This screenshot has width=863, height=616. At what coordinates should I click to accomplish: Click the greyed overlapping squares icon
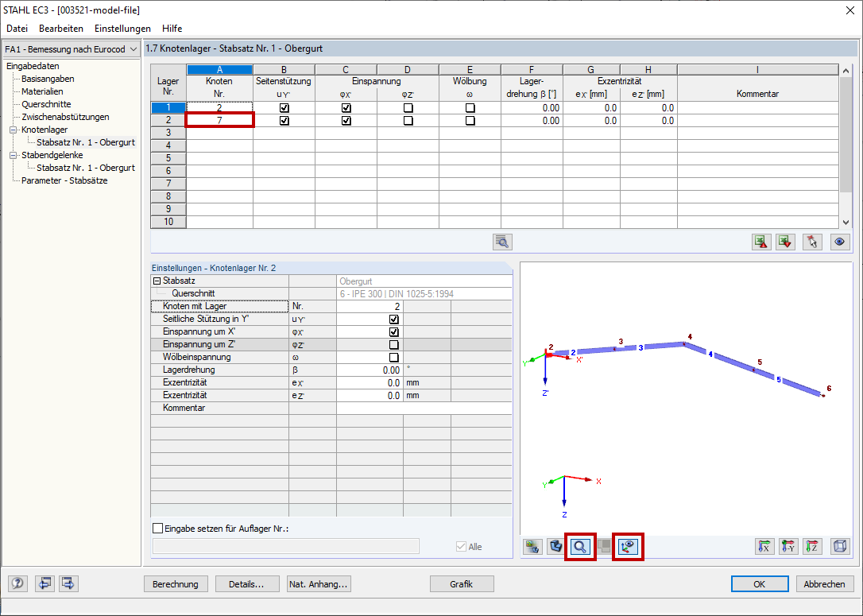(604, 547)
